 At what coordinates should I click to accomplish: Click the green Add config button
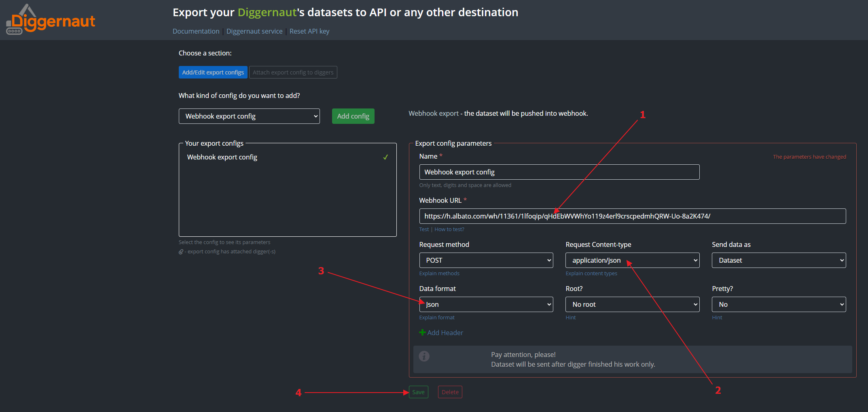pyautogui.click(x=353, y=116)
